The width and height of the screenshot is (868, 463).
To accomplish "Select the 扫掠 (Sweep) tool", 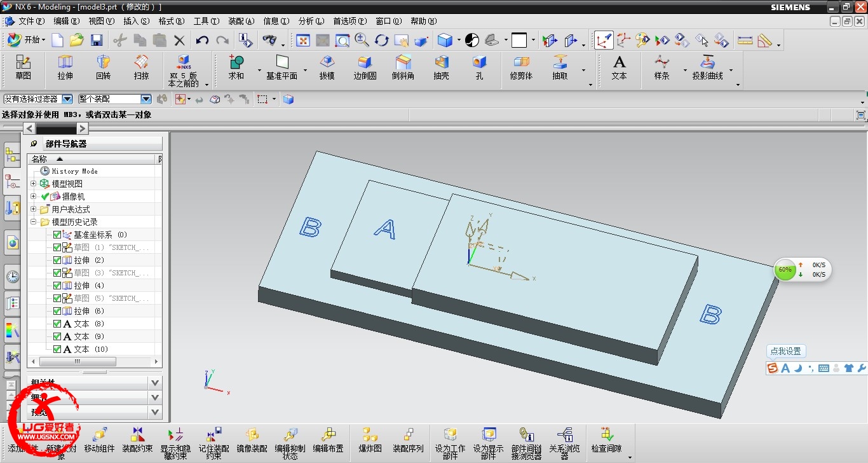I will [x=141, y=68].
